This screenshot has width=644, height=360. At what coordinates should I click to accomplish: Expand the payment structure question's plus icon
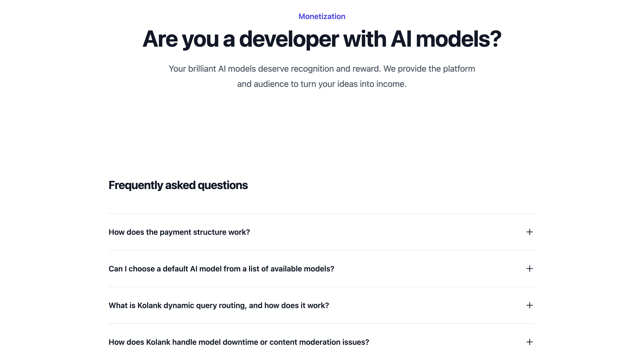tap(529, 232)
